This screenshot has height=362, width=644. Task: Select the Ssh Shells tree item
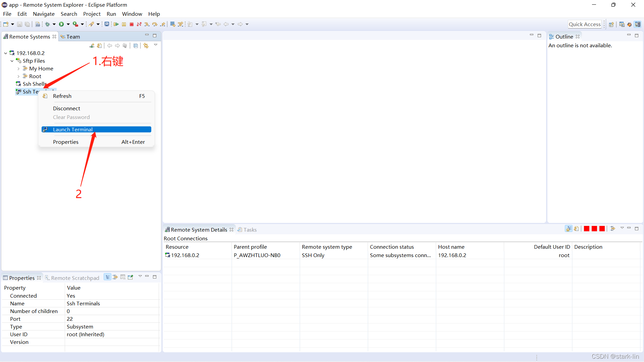click(31, 84)
